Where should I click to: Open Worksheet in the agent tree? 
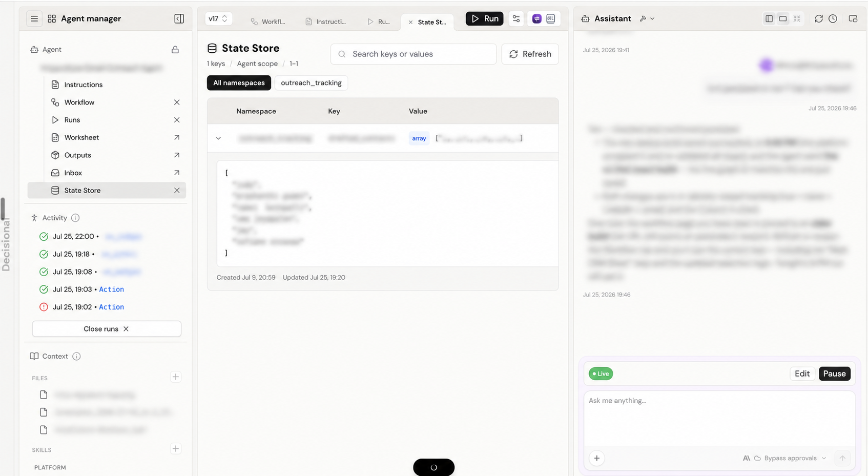[x=81, y=137]
